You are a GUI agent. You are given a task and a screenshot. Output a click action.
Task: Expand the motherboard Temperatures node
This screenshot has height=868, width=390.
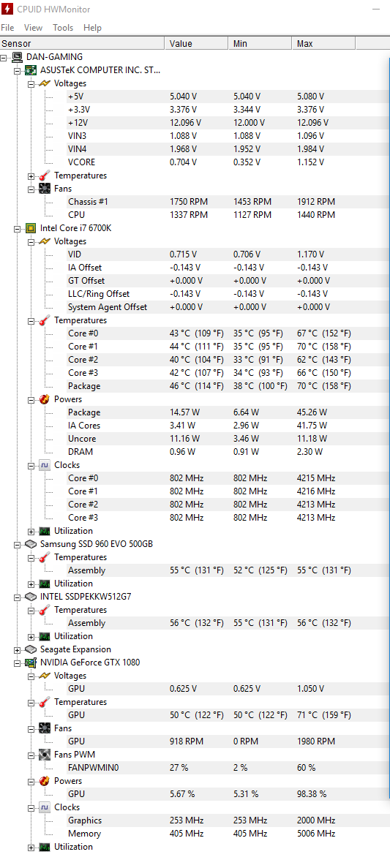pos(31,176)
